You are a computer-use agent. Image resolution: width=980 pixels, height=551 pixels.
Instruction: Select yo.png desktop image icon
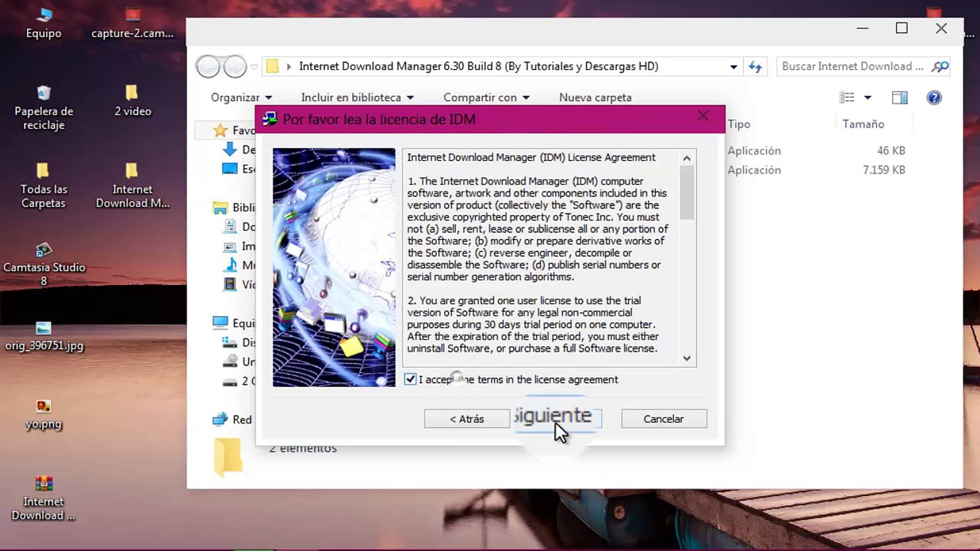tap(44, 414)
